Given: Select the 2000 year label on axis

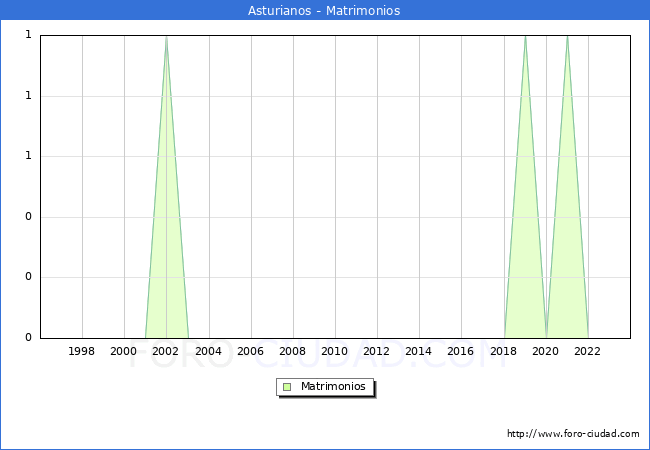Looking at the screenshot, I should click(x=124, y=351).
